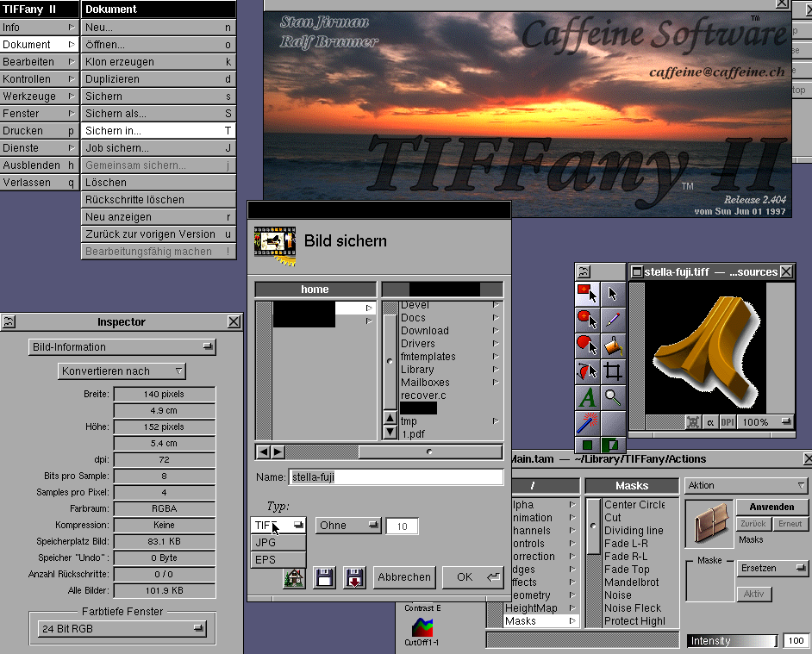Activate the crop tool
Viewport: 812px width, 654px height.
point(613,371)
